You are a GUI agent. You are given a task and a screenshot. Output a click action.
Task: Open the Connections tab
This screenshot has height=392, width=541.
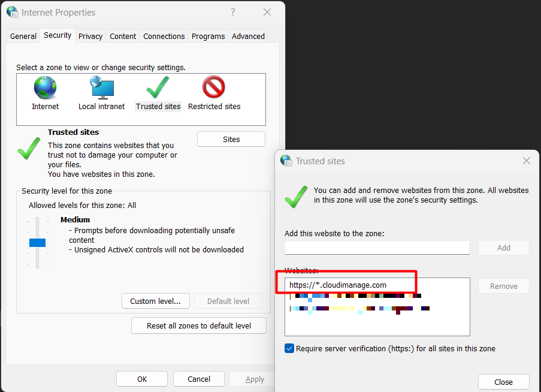tap(164, 36)
